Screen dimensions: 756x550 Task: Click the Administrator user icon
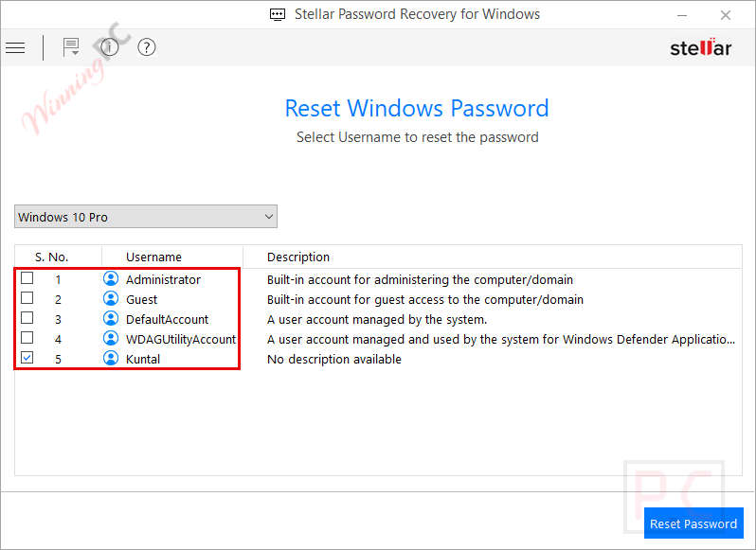pos(111,279)
